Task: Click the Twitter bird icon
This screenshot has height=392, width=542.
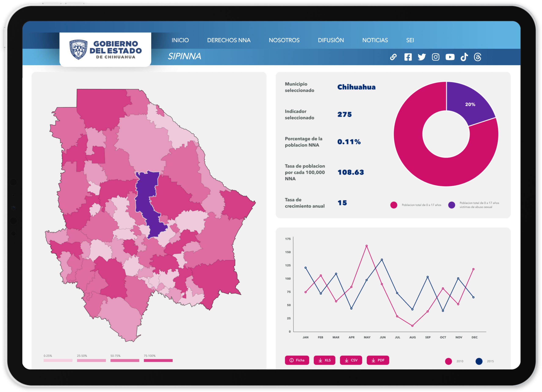Action: pyautogui.click(x=422, y=57)
